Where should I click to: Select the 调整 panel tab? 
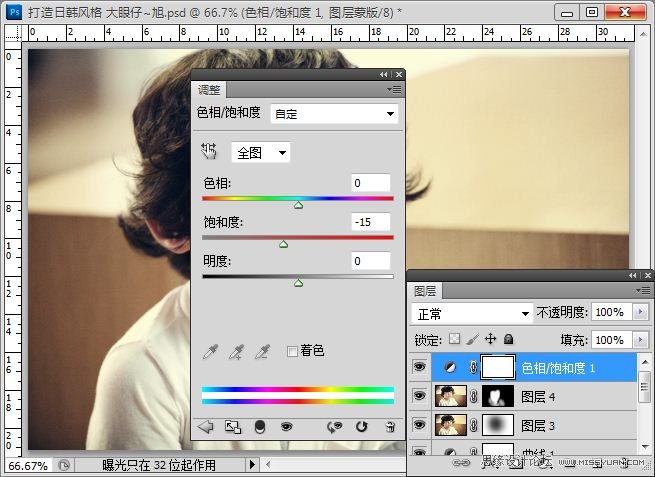click(209, 90)
